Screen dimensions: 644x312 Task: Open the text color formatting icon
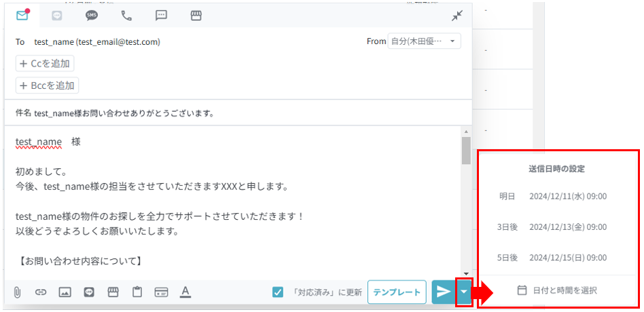tap(185, 292)
